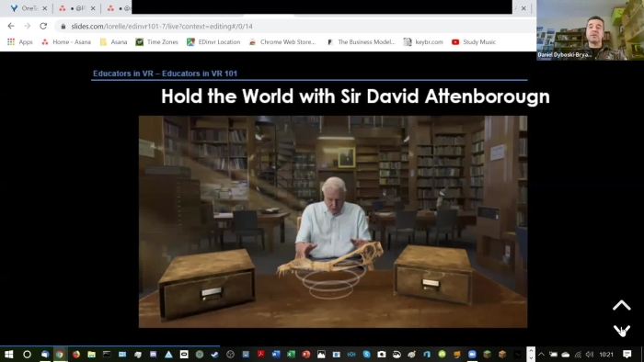644x362 pixels.
Task: Open the Apps bookmarks shortcut
Action: click(x=19, y=42)
